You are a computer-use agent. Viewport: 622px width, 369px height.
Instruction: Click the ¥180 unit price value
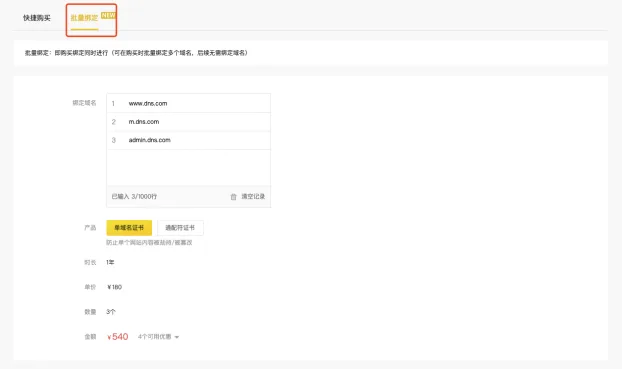[114, 287]
